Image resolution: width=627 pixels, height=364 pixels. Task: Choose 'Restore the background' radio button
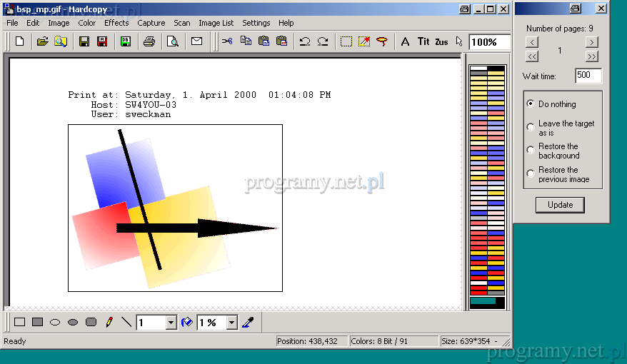coord(531,151)
